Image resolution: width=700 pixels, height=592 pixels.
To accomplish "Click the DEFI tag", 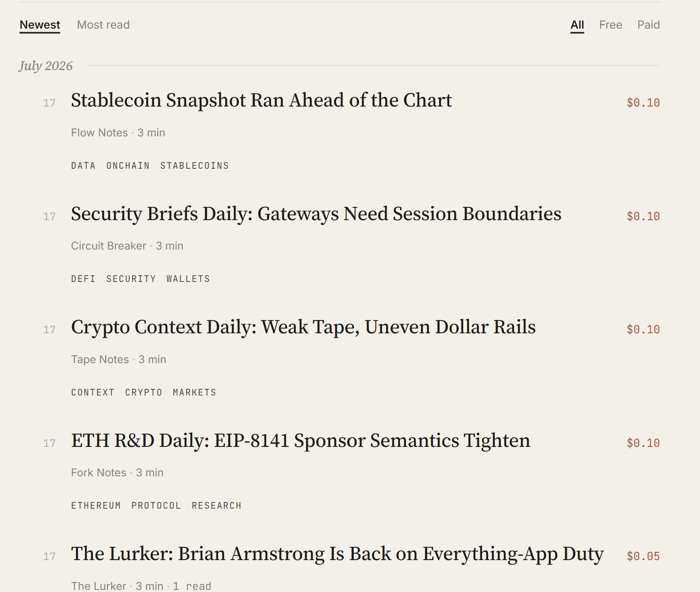I will (83, 279).
